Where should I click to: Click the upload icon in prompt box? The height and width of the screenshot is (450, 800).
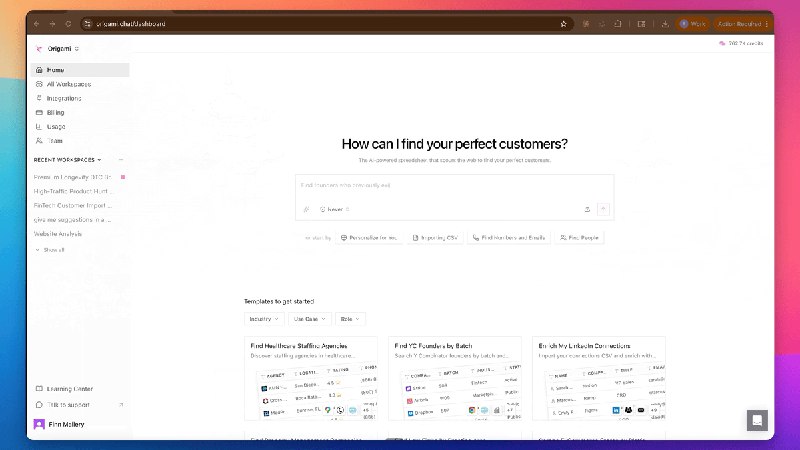587,209
